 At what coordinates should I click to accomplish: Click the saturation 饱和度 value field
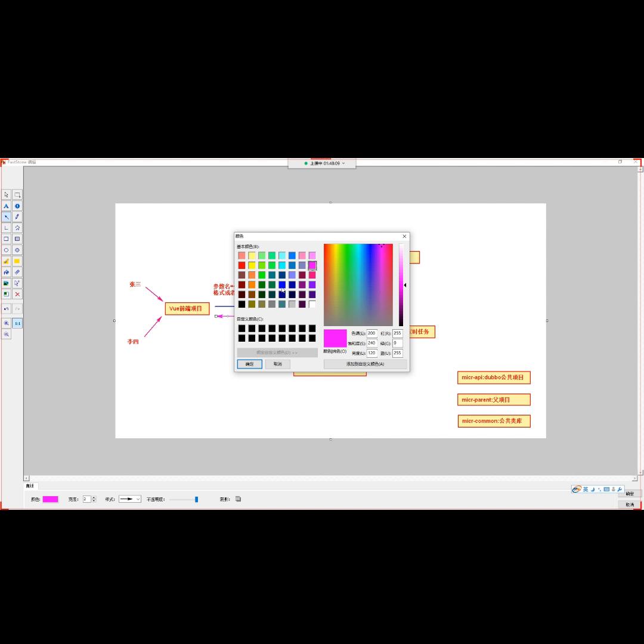(x=372, y=343)
